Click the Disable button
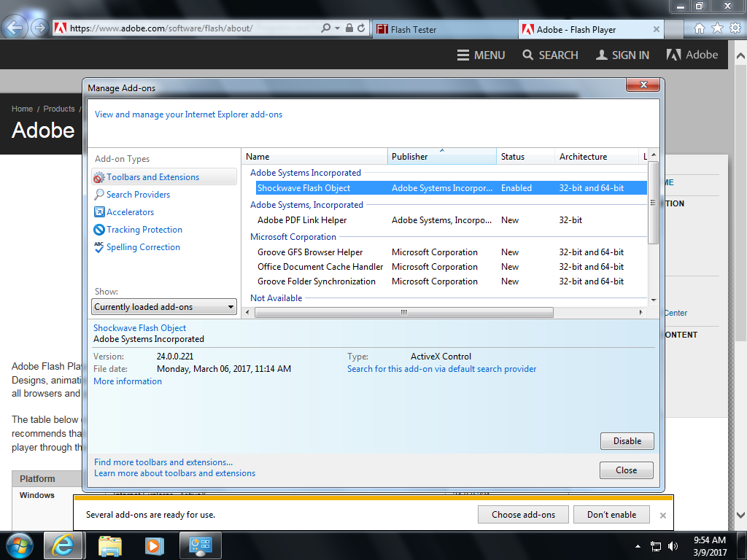 pos(627,441)
